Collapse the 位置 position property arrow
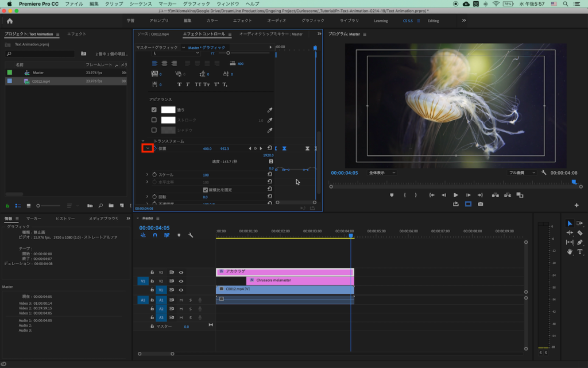This screenshot has width=588, height=368. (148, 148)
